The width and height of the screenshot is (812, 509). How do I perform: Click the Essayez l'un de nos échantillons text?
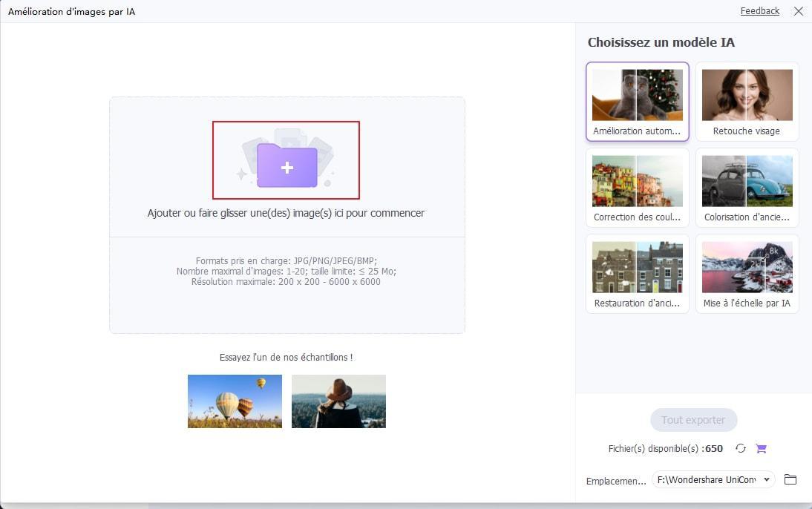[286, 358]
